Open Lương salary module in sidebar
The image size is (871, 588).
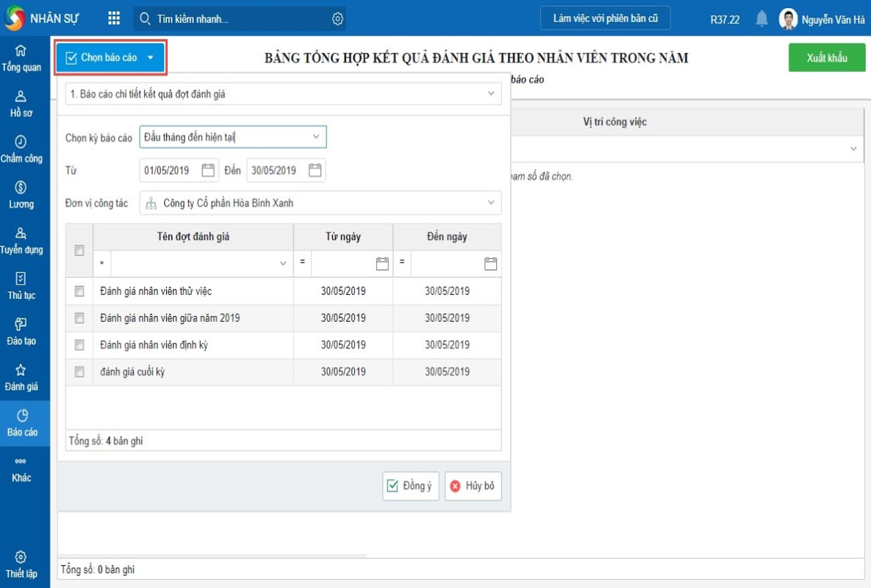point(21,195)
